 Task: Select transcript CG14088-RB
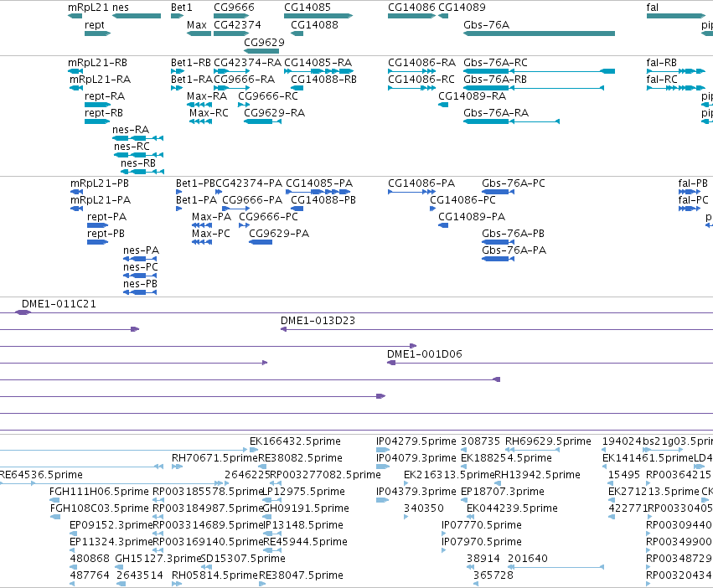tap(297, 88)
